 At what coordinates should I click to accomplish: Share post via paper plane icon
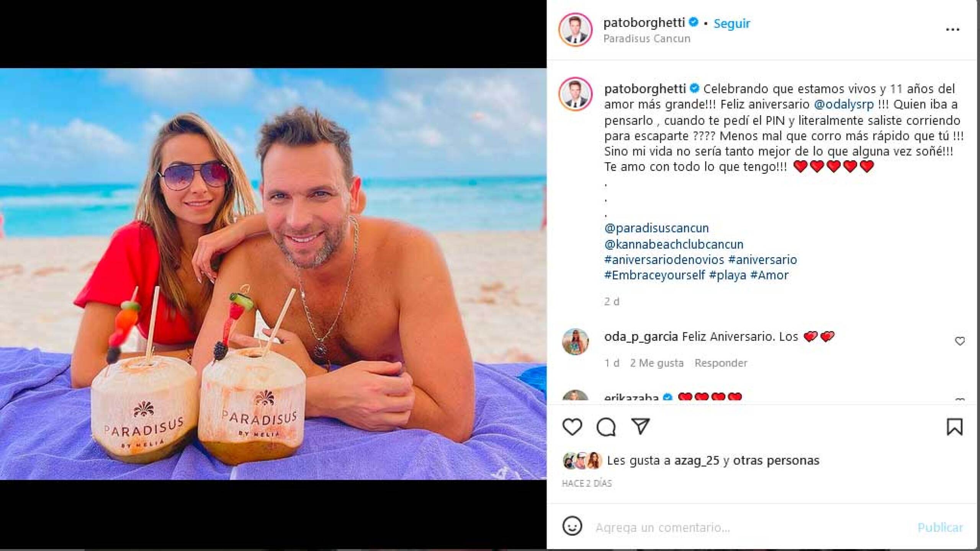pos(640,426)
